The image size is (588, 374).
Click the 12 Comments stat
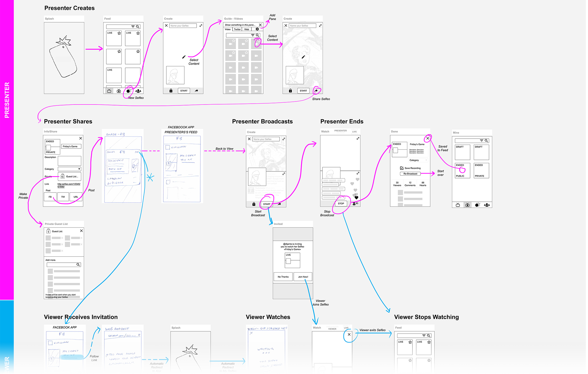coord(410,184)
